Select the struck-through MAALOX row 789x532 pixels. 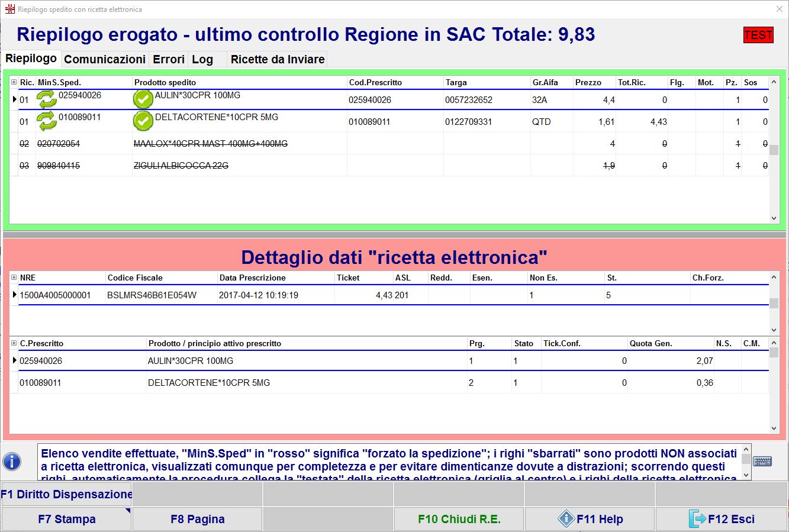click(210, 144)
